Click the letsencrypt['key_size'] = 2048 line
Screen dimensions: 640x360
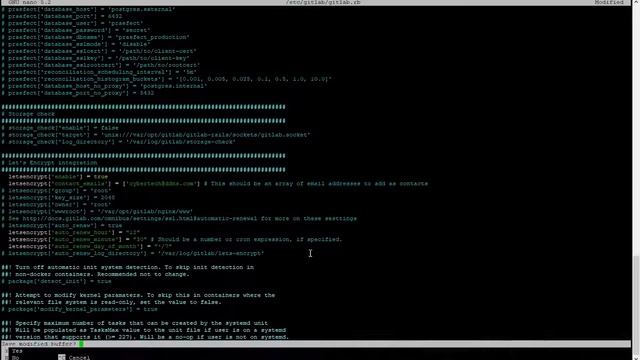pos(58,198)
